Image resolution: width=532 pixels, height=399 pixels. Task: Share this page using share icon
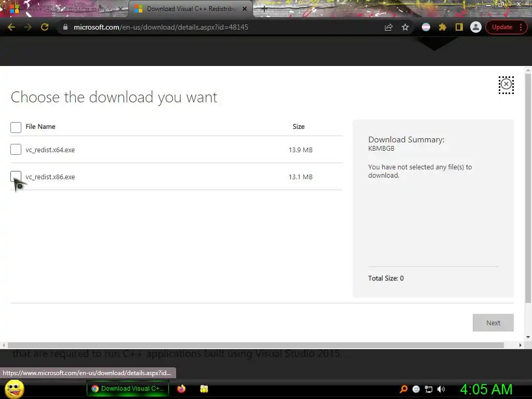[x=389, y=27]
